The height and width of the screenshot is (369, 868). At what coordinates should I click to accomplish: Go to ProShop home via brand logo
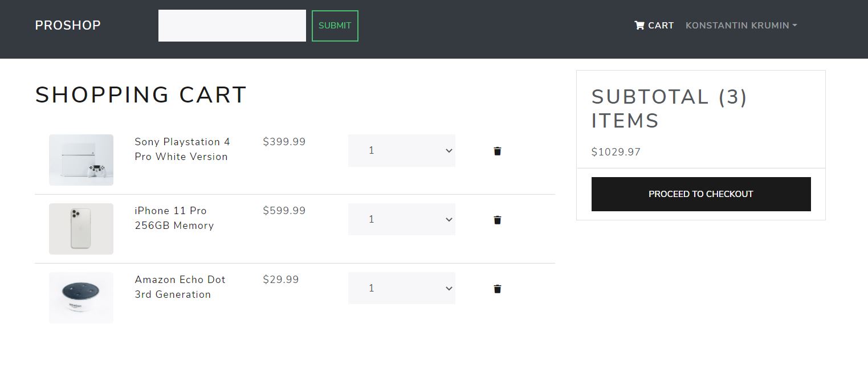point(68,26)
